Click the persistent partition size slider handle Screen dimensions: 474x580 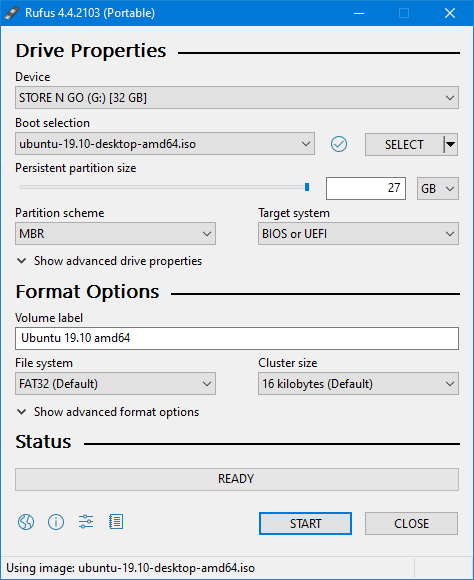pos(307,187)
